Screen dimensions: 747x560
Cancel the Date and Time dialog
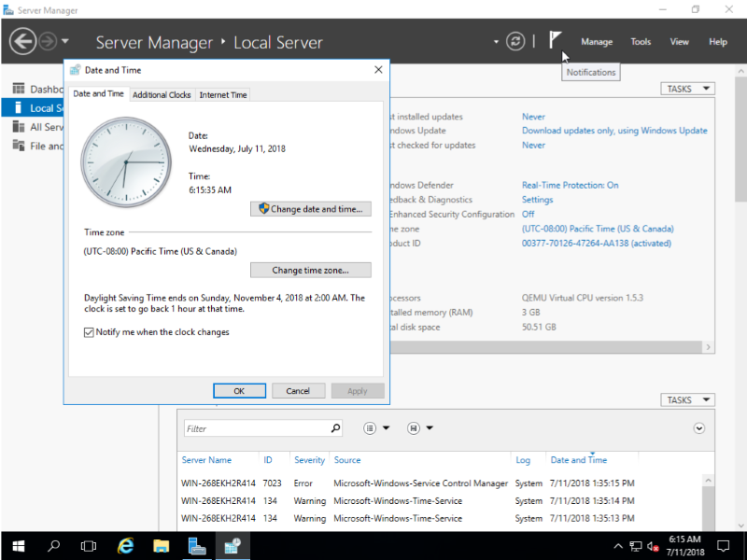[298, 391]
